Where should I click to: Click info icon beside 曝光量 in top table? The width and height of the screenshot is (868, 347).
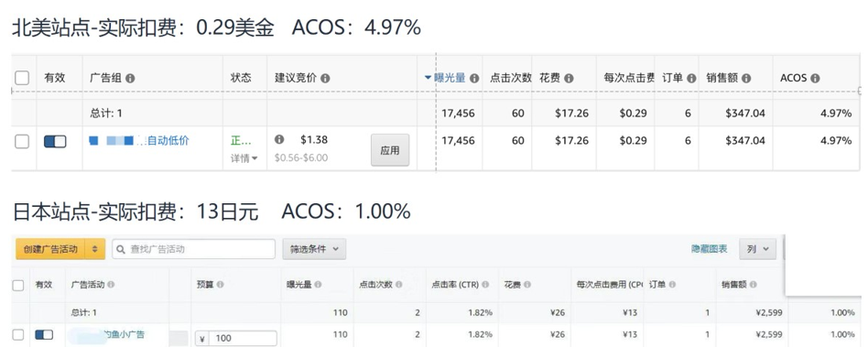(x=474, y=79)
